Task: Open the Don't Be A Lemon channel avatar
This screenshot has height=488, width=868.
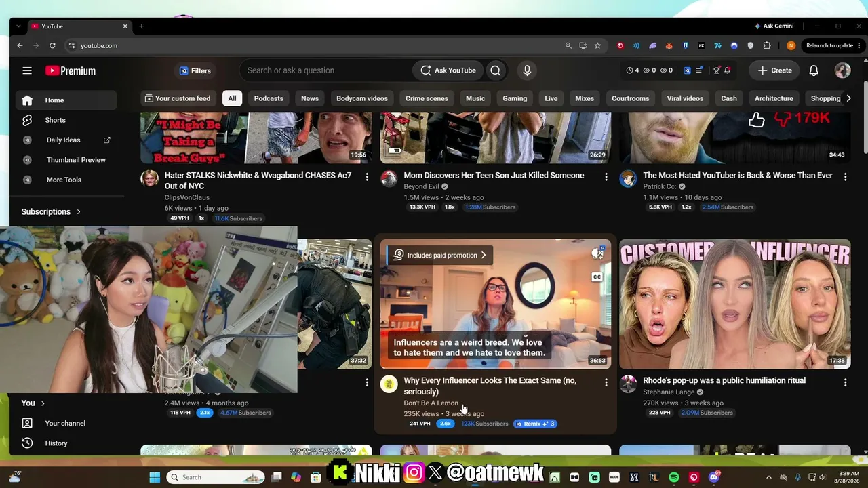Action: 389,384
